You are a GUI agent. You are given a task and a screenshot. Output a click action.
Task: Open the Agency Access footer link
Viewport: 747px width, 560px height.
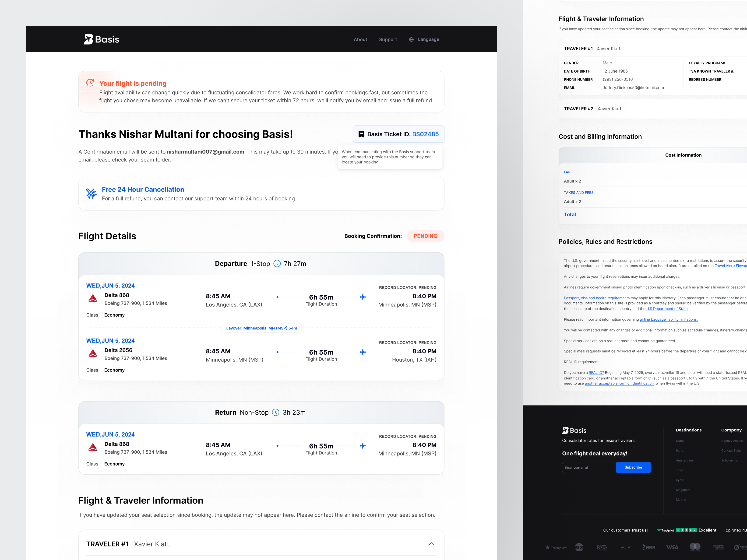(732, 441)
